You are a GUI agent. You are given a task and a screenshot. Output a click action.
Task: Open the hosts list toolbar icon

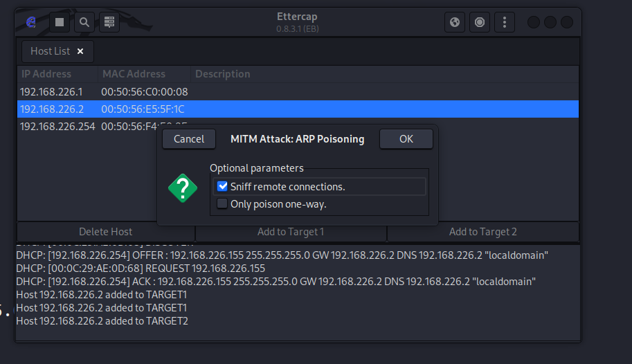pyautogui.click(x=109, y=22)
